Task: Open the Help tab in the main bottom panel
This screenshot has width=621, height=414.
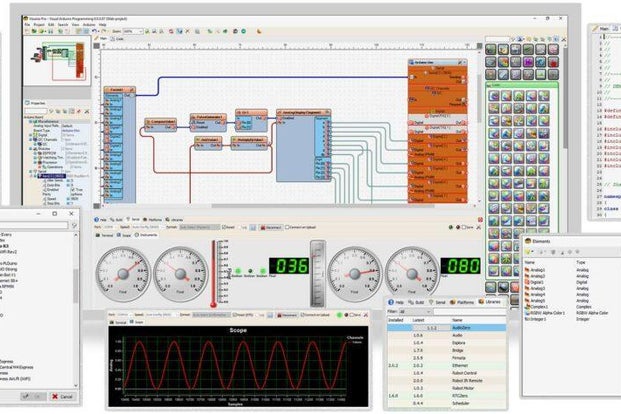Action: pyautogui.click(x=101, y=219)
